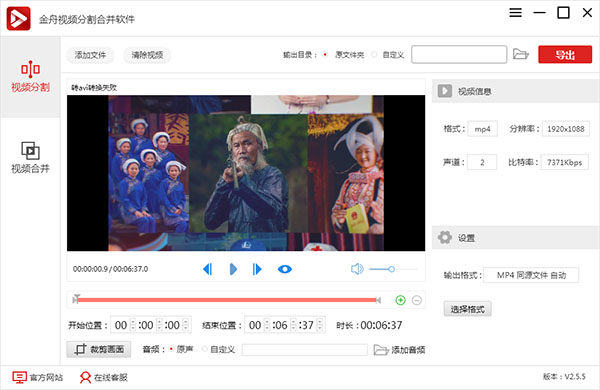
Task: Browse output folder with folder icon
Action: (x=520, y=54)
